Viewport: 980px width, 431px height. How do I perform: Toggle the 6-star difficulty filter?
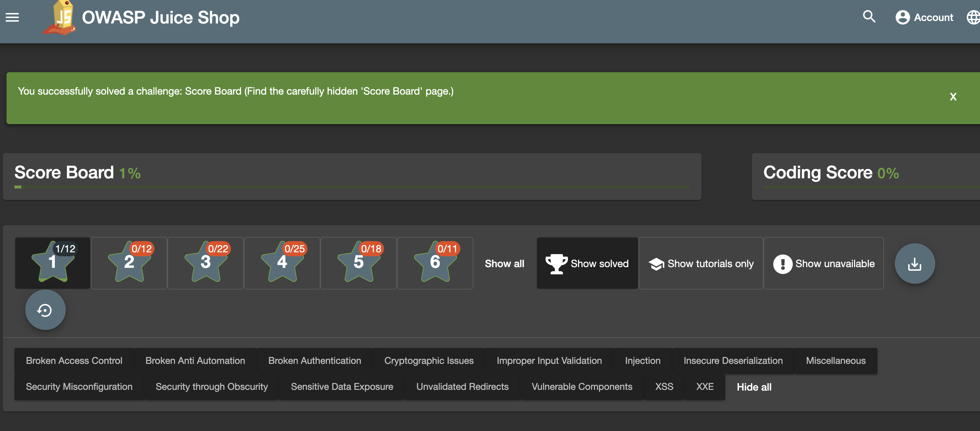pos(435,263)
